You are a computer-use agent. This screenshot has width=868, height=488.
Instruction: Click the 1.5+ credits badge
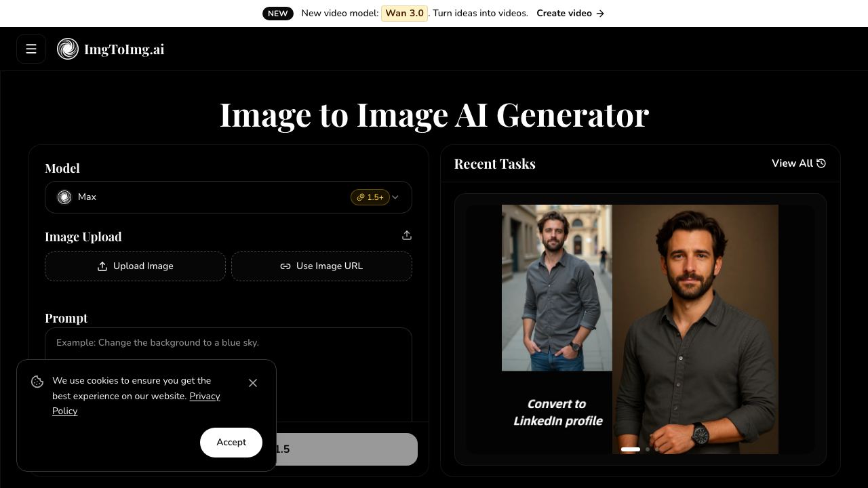[370, 197]
